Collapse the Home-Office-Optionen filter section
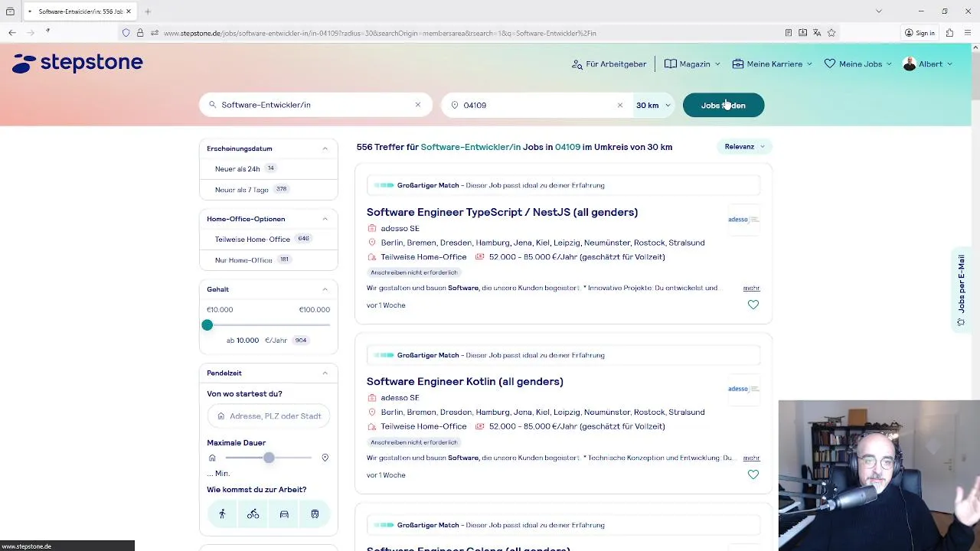This screenshot has height=551, width=980. [325, 219]
